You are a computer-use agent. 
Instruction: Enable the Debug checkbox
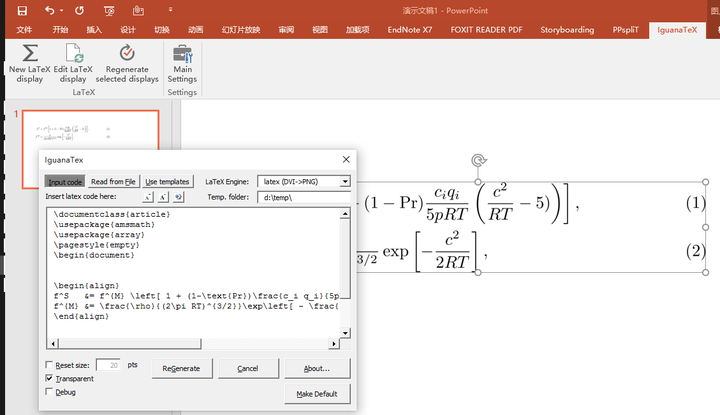tap(49, 392)
